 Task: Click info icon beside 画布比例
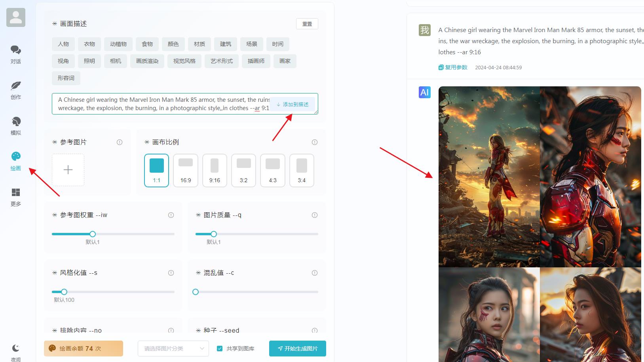(x=315, y=142)
